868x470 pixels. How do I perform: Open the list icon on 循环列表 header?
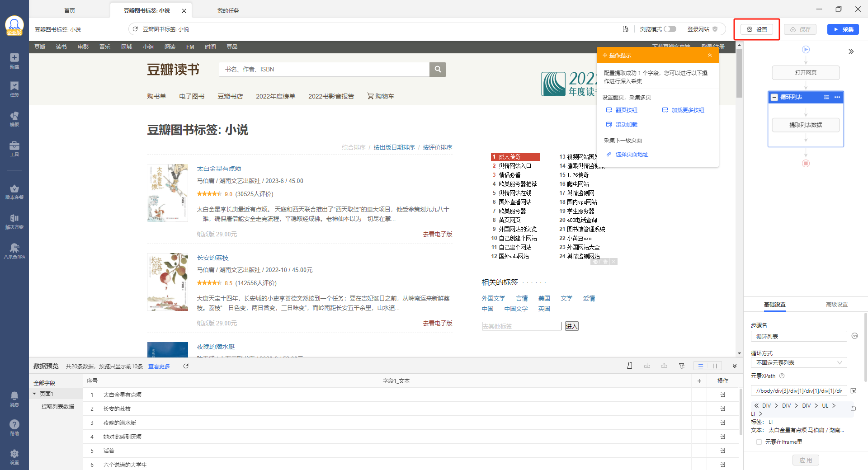click(x=826, y=97)
